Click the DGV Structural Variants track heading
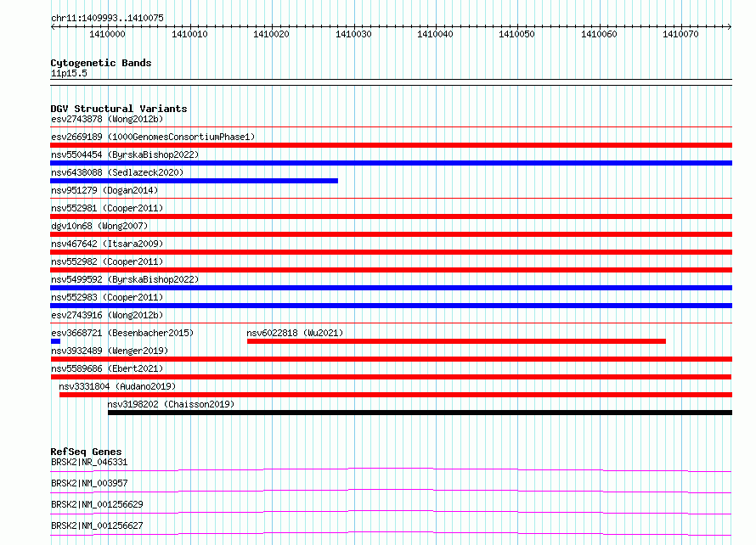This screenshot has width=756, height=545. [119, 109]
